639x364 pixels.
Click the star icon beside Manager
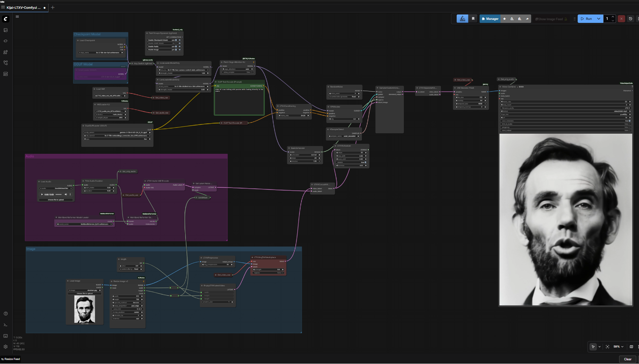click(505, 19)
